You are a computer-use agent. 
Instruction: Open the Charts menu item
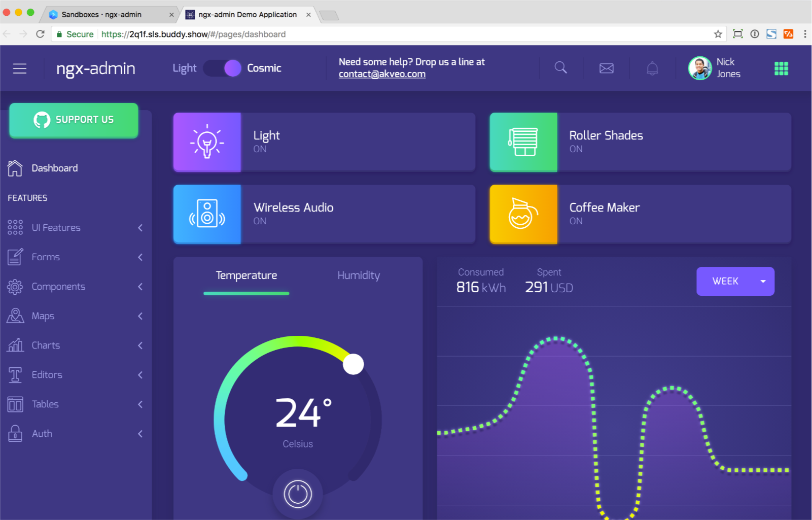(x=76, y=345)
